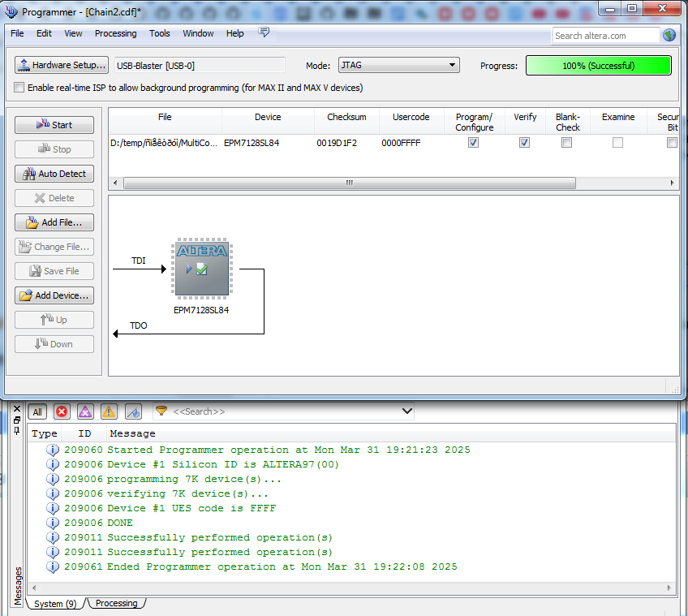Toggle warning messages filter icon

(109, 411)
